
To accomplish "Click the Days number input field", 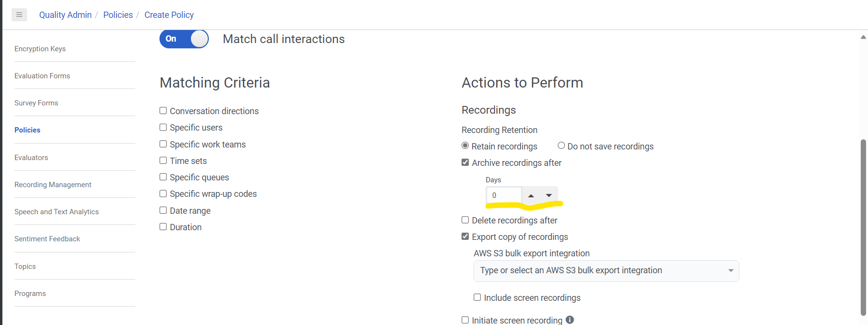I will click(504, 195).
